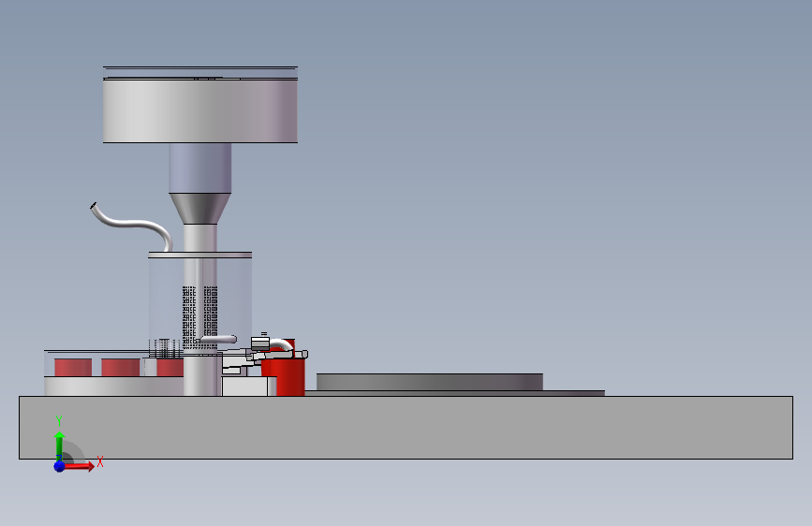Select the dark flat plate on the base's right
812x526 pixels.
[430, 382]
